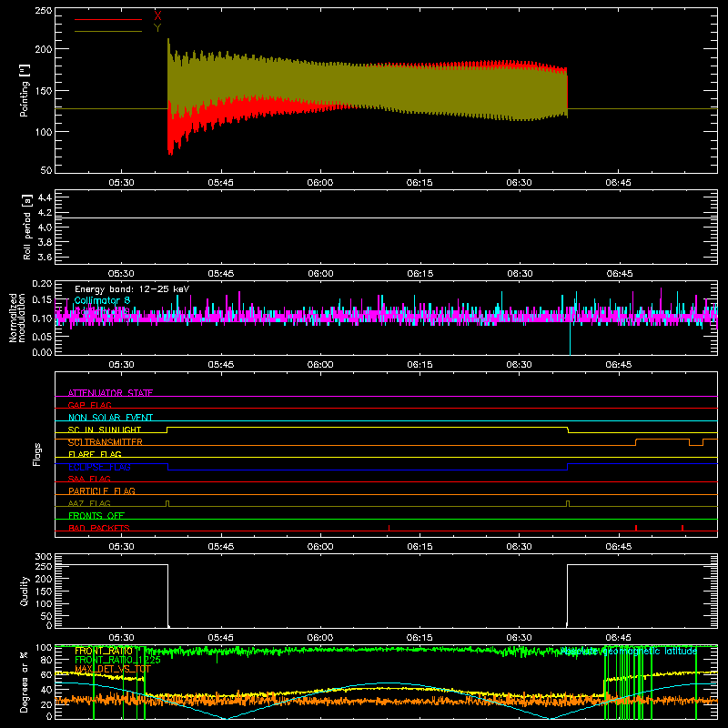
Task: Click the SC_IN_SUNLIGHT flag label
Action: pyautogui.click(x=105, y=430)
